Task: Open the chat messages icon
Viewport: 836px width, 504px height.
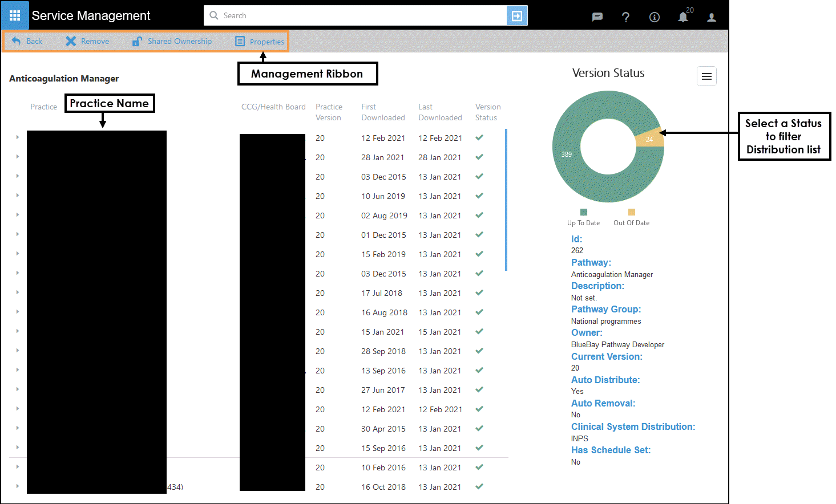Action: [x=597, y=17]
